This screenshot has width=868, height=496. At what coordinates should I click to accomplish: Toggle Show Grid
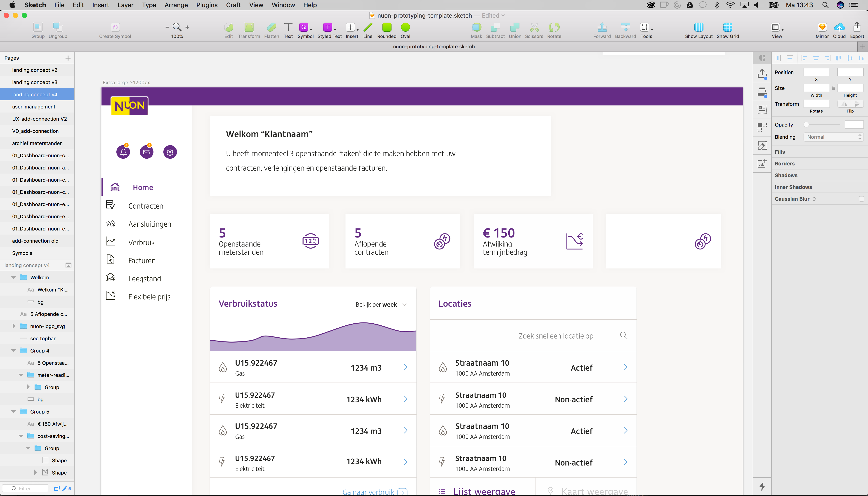pos(728,27)
